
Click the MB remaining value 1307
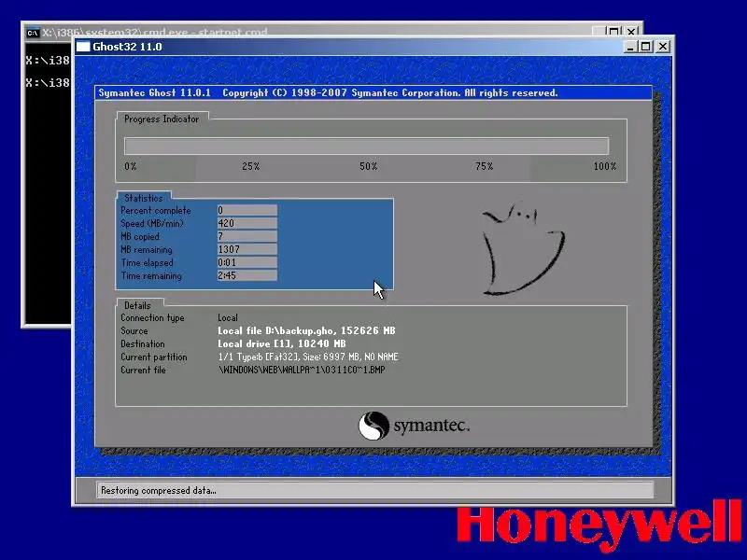pyautogui.click(x=247, y=249)
